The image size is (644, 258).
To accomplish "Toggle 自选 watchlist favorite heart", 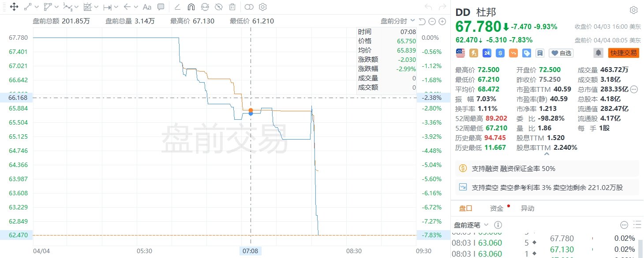I will (x=561, y=53).
